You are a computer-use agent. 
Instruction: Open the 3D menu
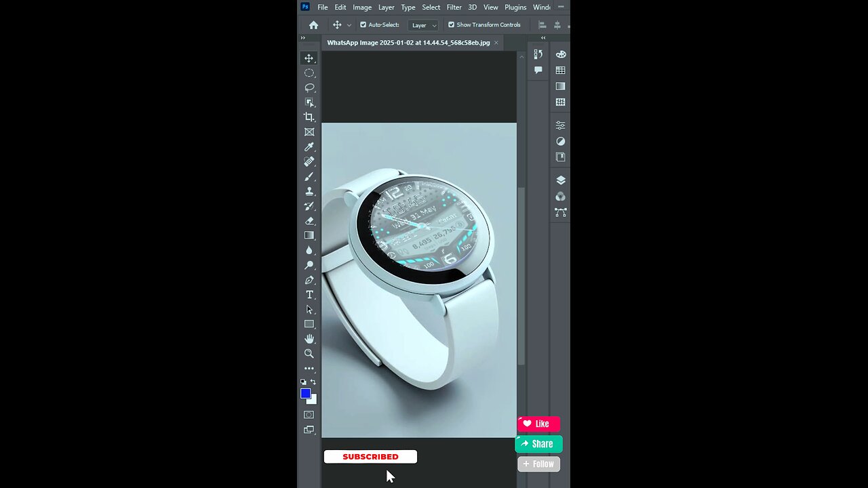pos(473,7)
